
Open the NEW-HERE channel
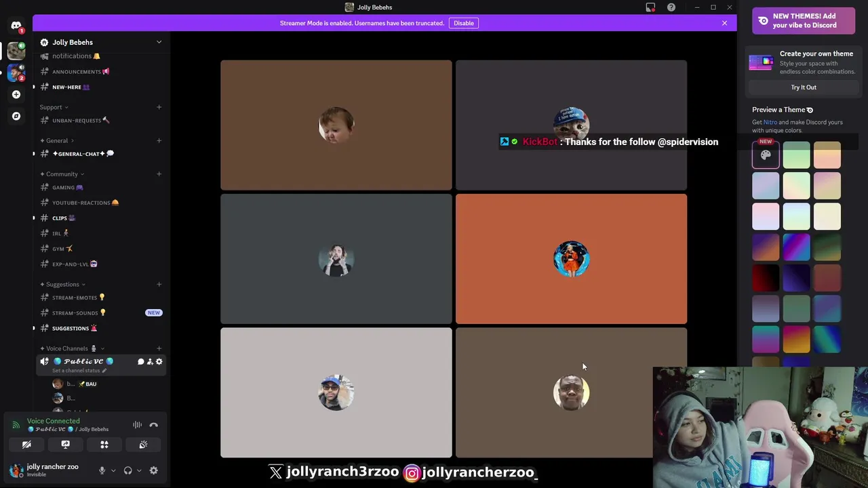[100, 87]
